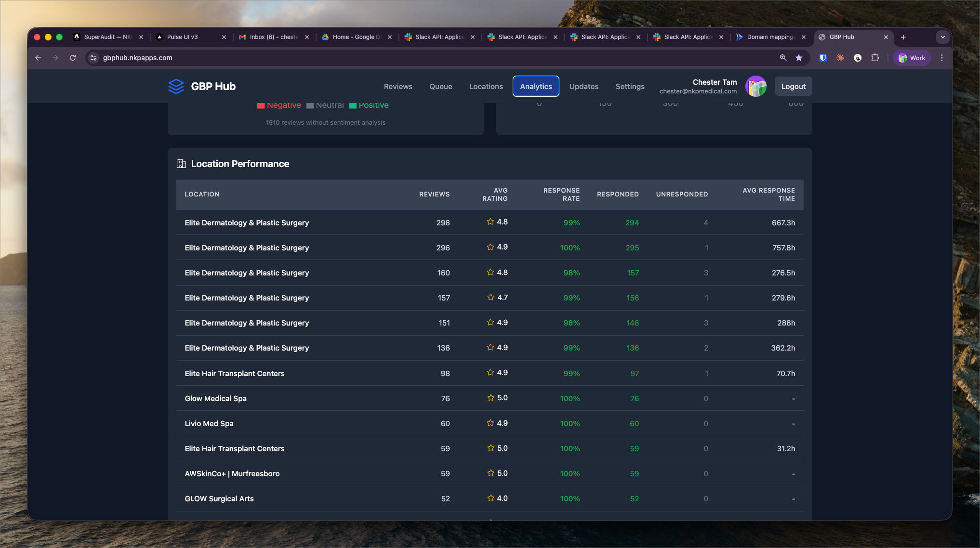The height and width of the screenshot is (548, 980).
Task: Click Chester Tam's profile avatar
Action: tap(755, 86)
